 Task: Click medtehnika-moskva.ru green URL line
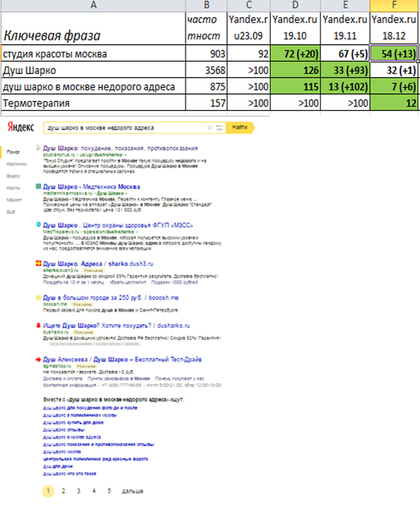85,193
